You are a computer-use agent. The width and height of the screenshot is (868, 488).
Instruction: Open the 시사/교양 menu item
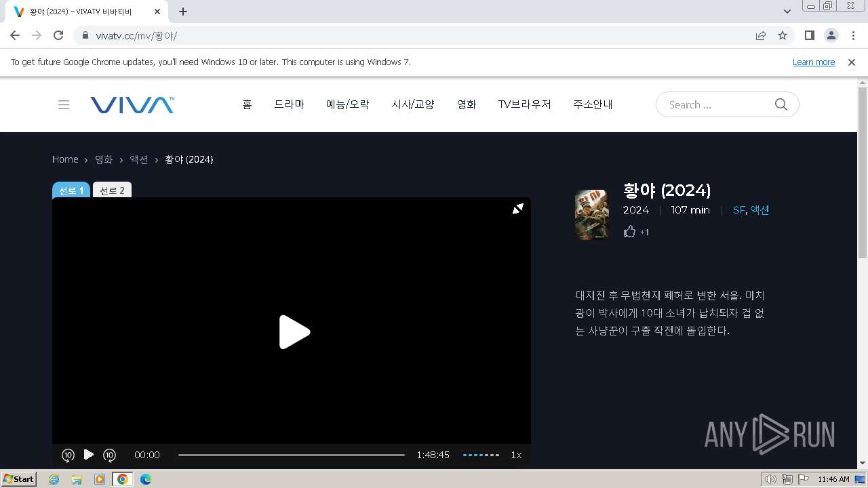tap(413, 104)
